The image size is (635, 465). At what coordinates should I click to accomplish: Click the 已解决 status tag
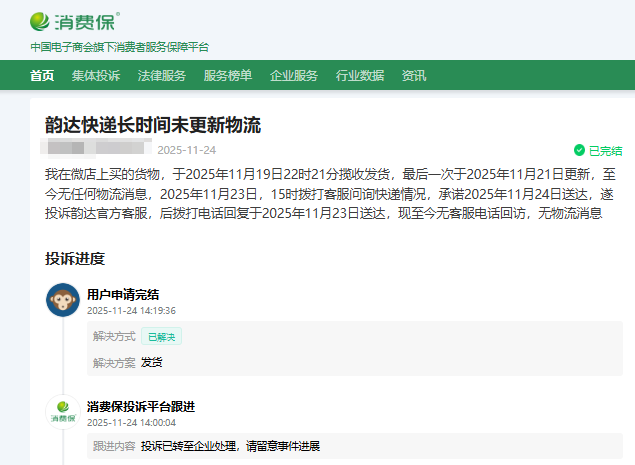161,337
